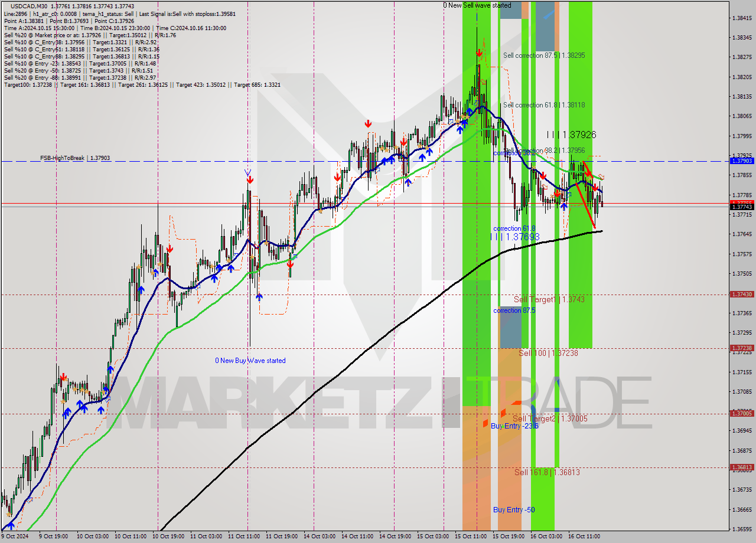Click the 1.38415 price axis value
The width and height of the screenshot is (756, 543).
[742, 18]
